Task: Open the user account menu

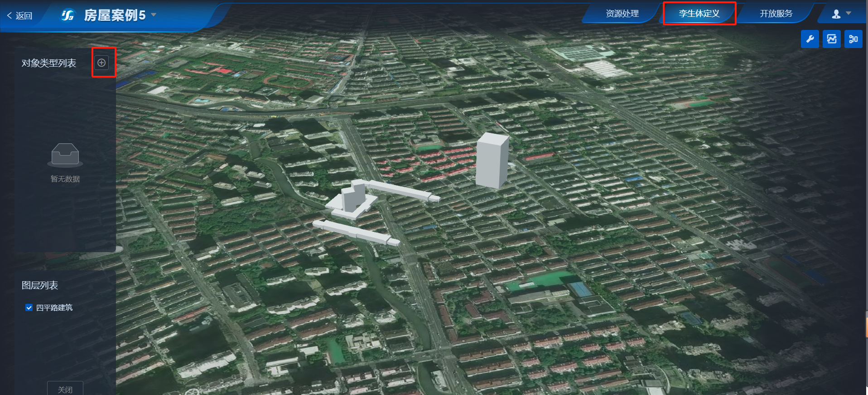Action: (841, 14)
